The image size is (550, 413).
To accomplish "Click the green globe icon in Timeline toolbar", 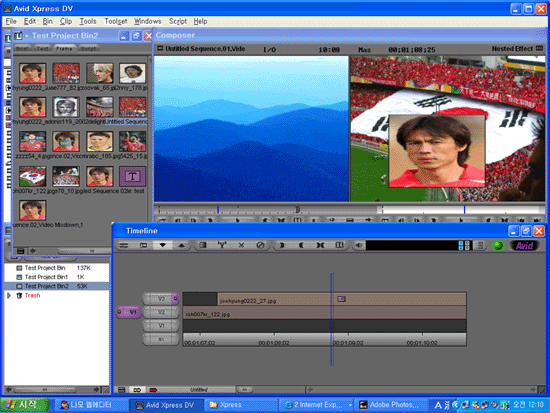I will tap(498, 246).
